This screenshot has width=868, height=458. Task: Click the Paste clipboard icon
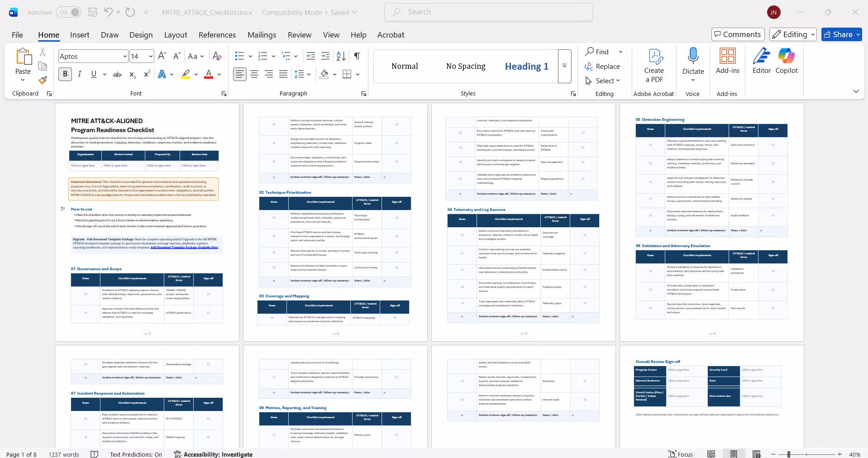tap(23, 57)
